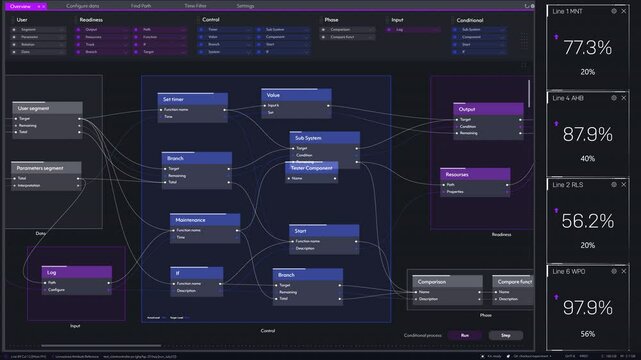Expand dropdown of Component item in Control palette
The image size is (641, 360).
(306, 37)
